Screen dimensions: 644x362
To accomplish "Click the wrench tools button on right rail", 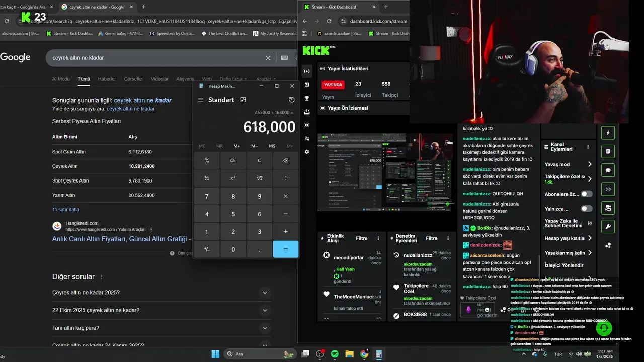I will coord(608,227).
